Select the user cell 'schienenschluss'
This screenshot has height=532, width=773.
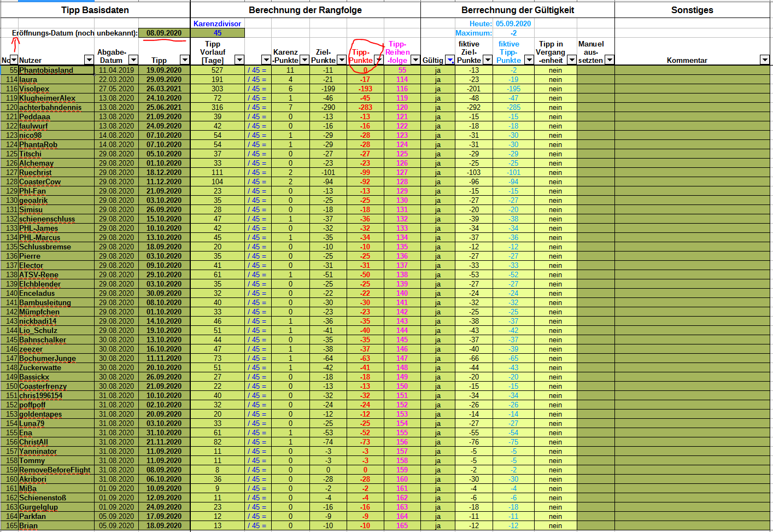(x=56, y=219)
